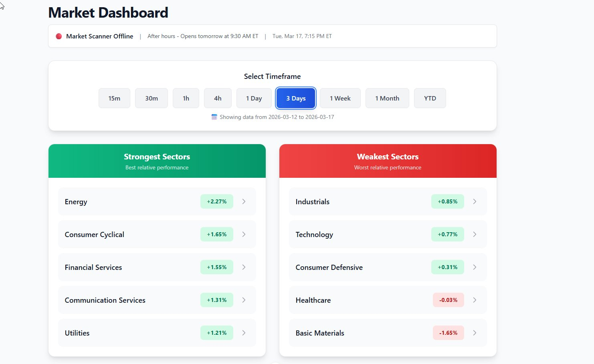
Task: Expand the Energy sector chevron
Action: coord(244,201)
